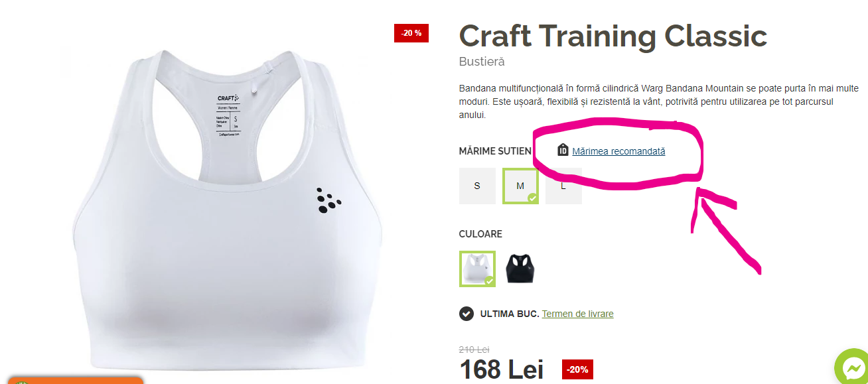This screenshot has height=384, width=868.
Task: Select size S
Action: point(477,186)
